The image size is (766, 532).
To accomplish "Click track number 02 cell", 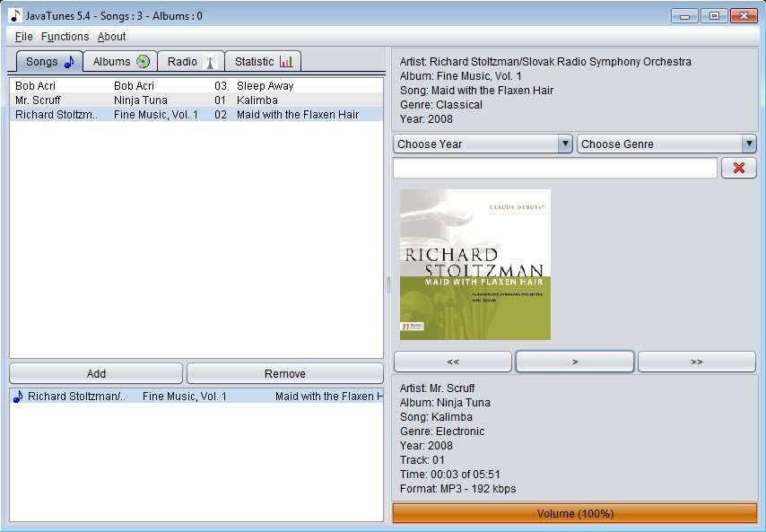I will [221, 114].
